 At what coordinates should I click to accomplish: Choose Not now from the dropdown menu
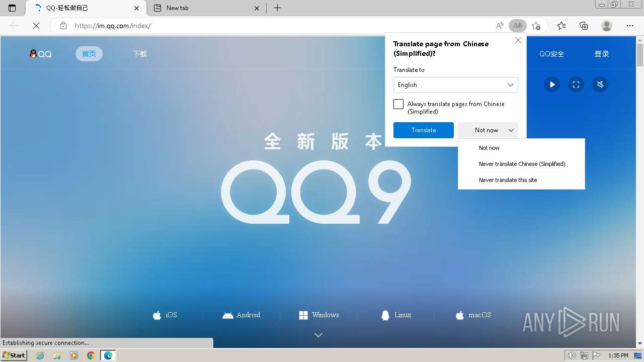pyautogui.click(x=521, y=148)
